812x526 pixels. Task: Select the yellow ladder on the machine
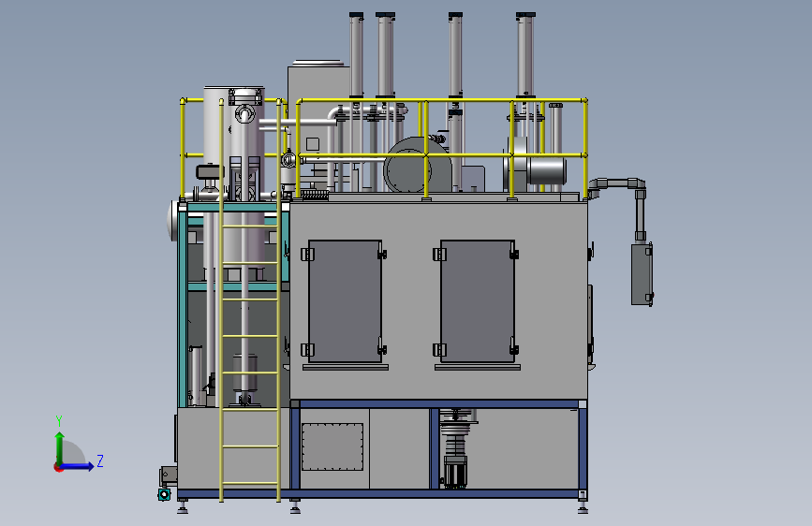click(x=250, y=300)
